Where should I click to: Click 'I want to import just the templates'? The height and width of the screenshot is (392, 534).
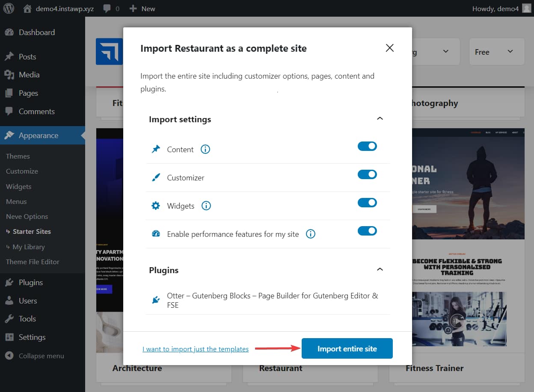[x=196, y=349]
